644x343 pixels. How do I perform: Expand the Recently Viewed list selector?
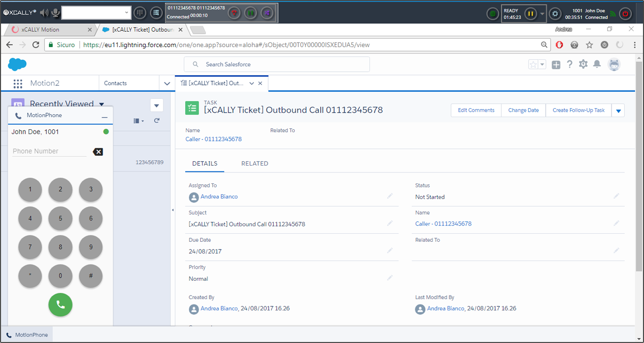coord(102,104)
